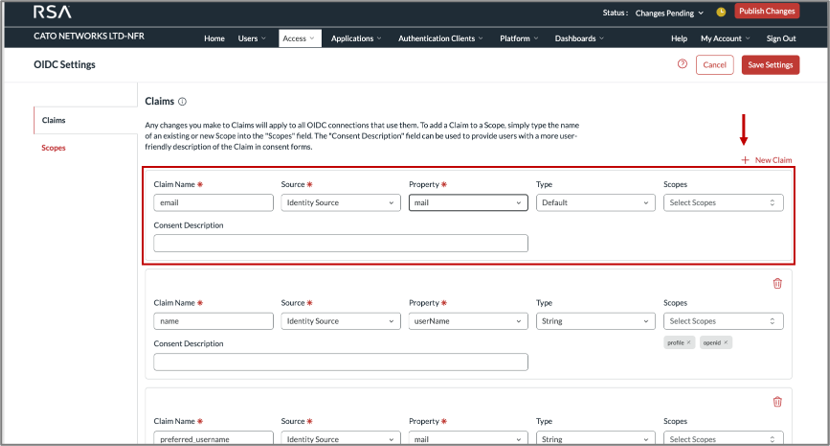The width and height of the screenshot is (830, 446).
Task: Open the My Account menu
Action: point(725,39)
